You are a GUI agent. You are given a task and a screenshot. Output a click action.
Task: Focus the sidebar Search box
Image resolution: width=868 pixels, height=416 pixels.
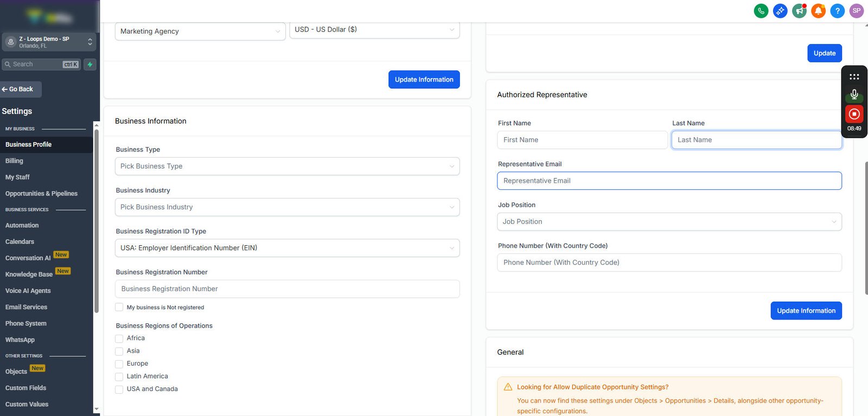(x=41, y=65)
